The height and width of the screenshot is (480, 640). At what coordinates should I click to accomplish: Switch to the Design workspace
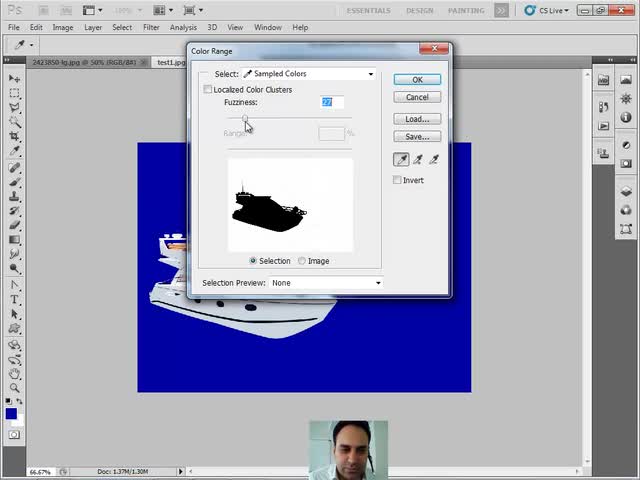click(x=420, y=11)
